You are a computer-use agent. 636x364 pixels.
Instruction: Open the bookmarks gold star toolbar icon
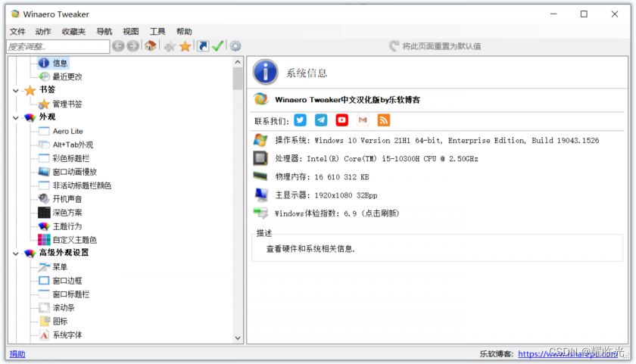click(x=185, y=46)
